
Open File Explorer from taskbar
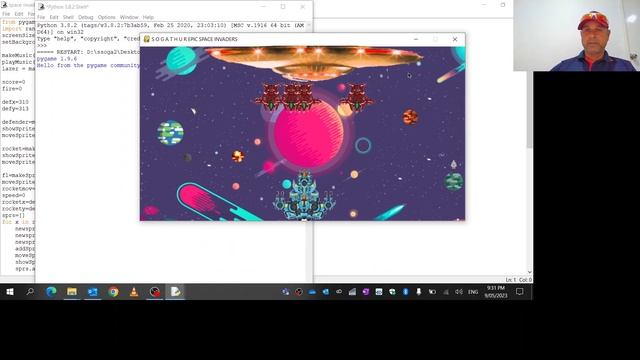coord(72,292)
